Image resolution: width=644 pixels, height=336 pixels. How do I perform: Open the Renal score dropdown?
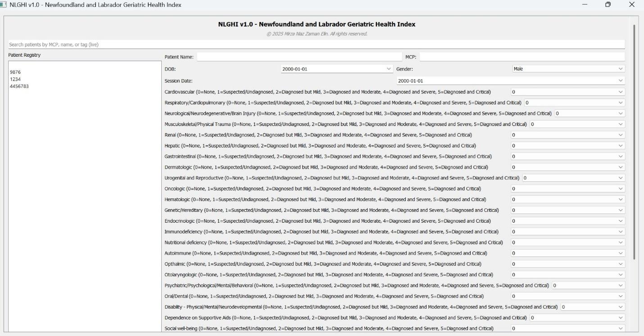point(568,135)
